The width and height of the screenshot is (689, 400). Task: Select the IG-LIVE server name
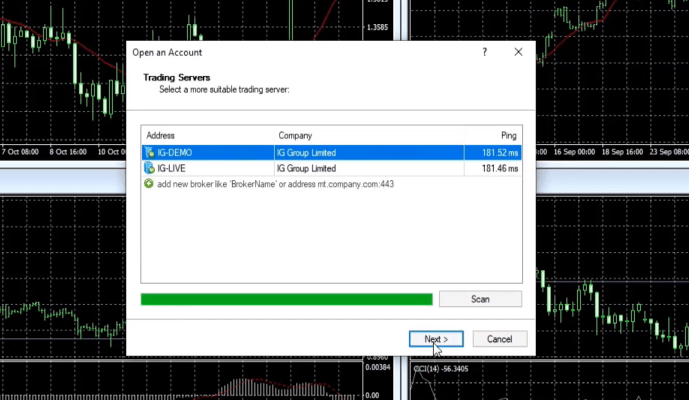click(172, 168)
